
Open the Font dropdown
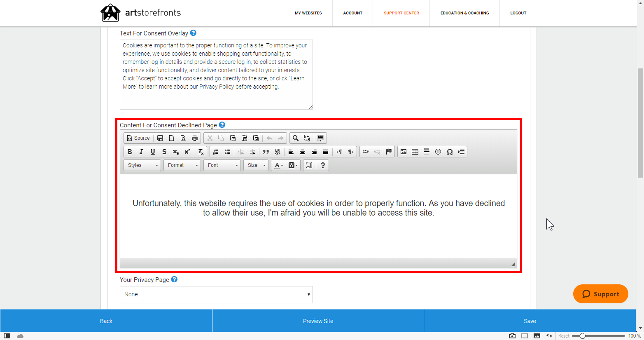[x=222, y=165]
